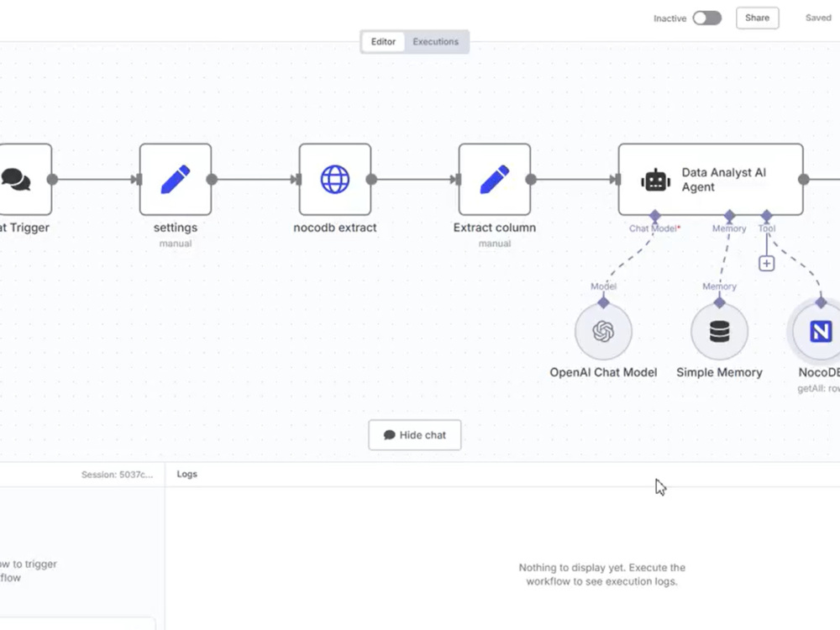This screenshot has height=630, width=840.
Task: Click 'manual' under Extract column
Action: coord(495,244)
